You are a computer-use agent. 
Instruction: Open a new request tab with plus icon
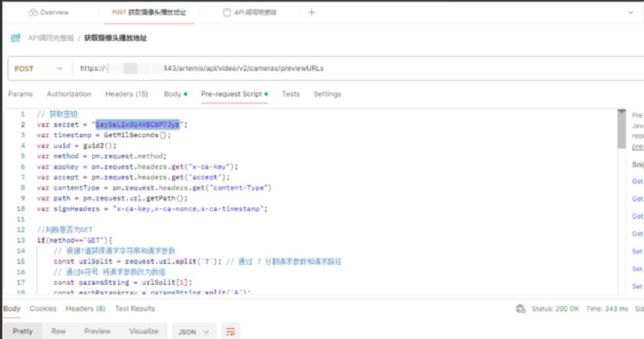(x=311, y=12)
